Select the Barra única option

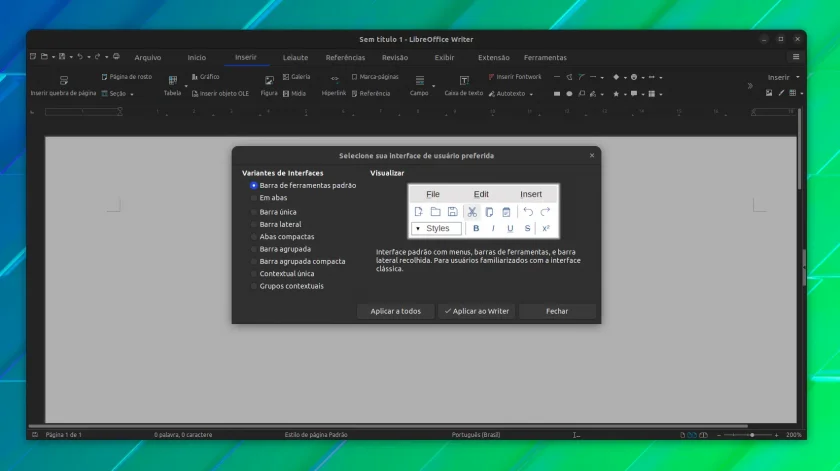273,212
